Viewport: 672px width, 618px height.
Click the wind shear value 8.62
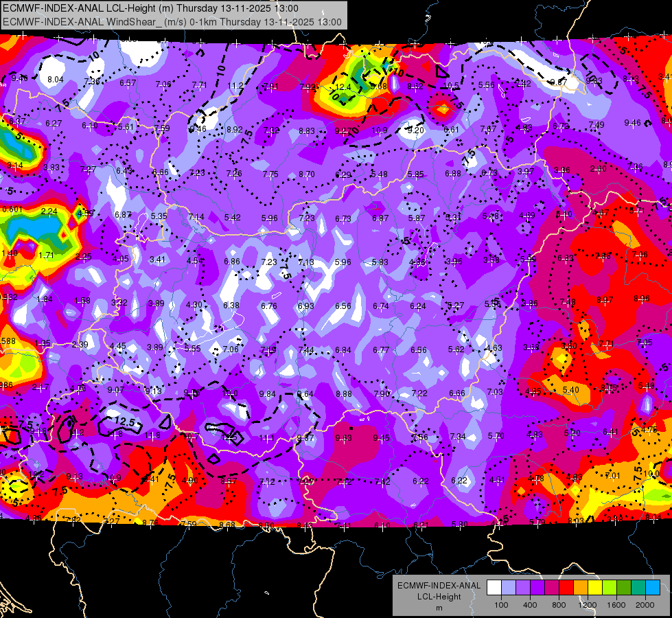pyautogui.click(x=415, y=87)
